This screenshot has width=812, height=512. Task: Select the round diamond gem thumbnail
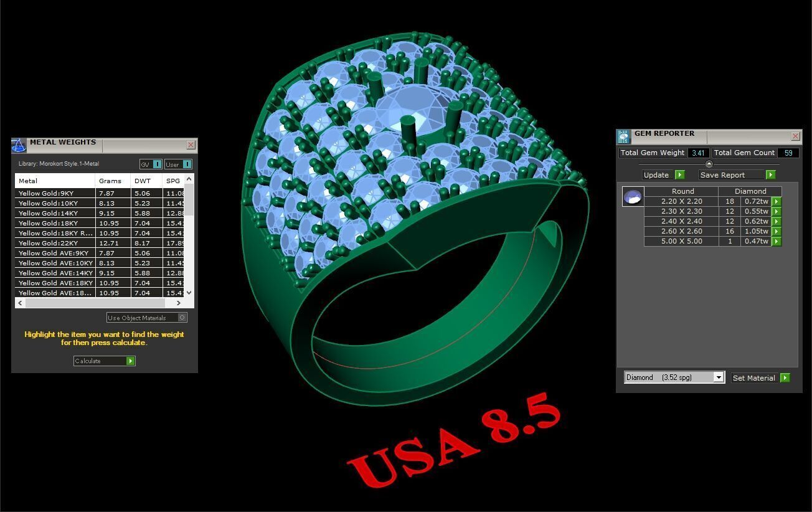633,196
